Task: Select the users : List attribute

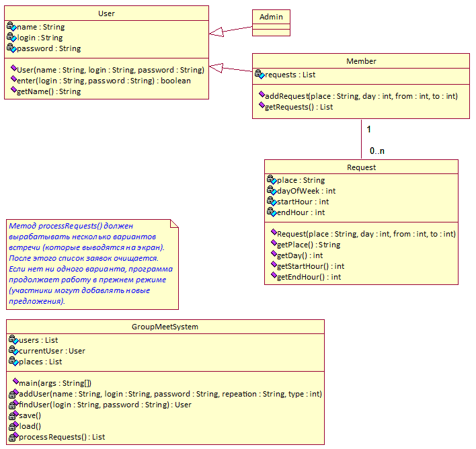Action: pyautogui.click(x=38, y=340)
